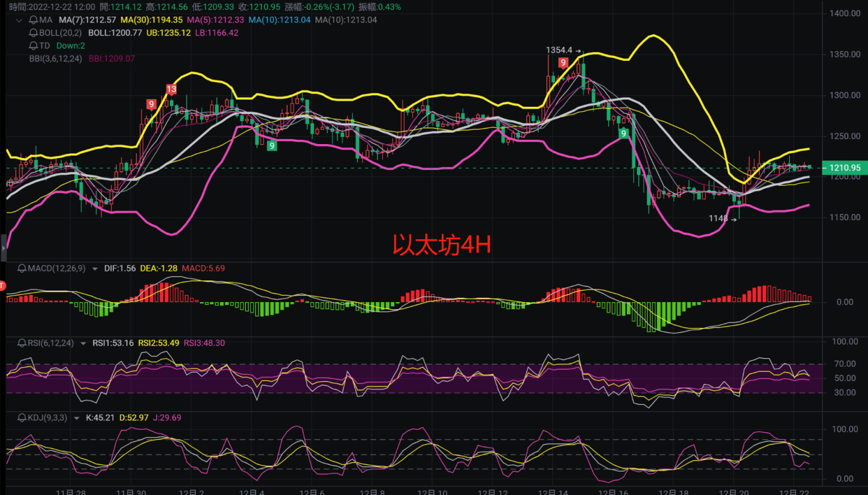
Task: Click the TD indicator alert bell icon
Action: point(33,45)
